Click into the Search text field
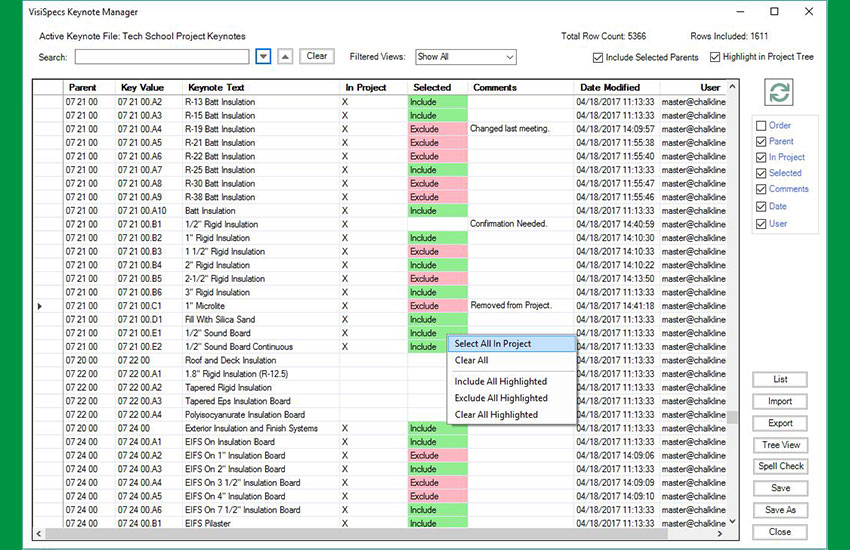The image size is (850, 550). click(160, 57)
